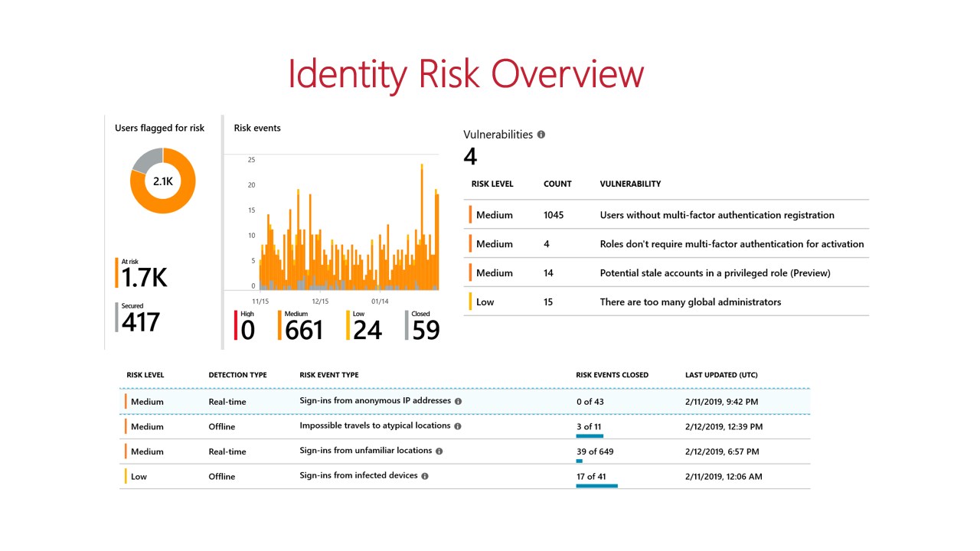The height and width of the screenshot is (551, 980).
Task: Click Offline detection type of infected devices
Action: coord(222,477)
